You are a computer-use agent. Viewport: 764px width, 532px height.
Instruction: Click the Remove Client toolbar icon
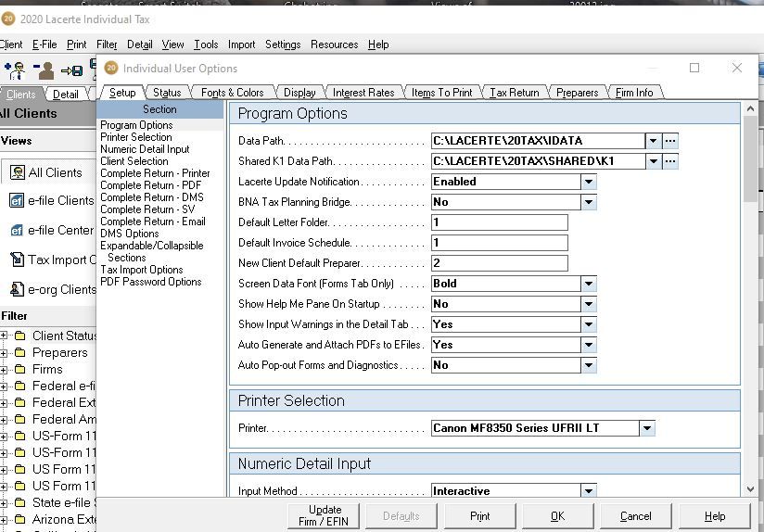click(x=44, y=70)
